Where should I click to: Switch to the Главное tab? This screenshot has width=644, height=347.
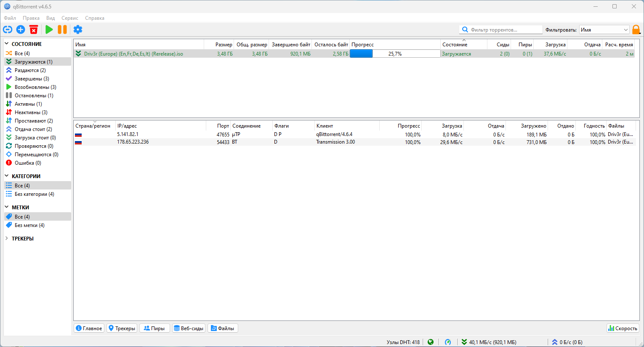[89, 328]
